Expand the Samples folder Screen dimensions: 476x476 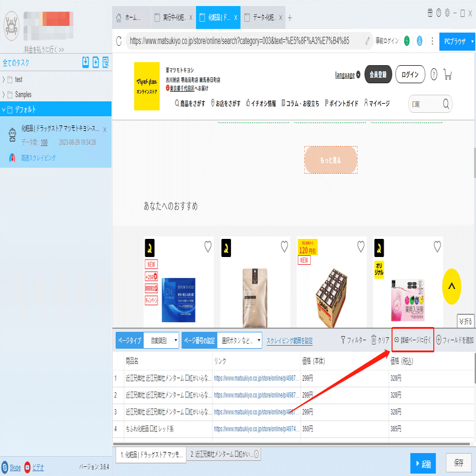pos(4,94)
